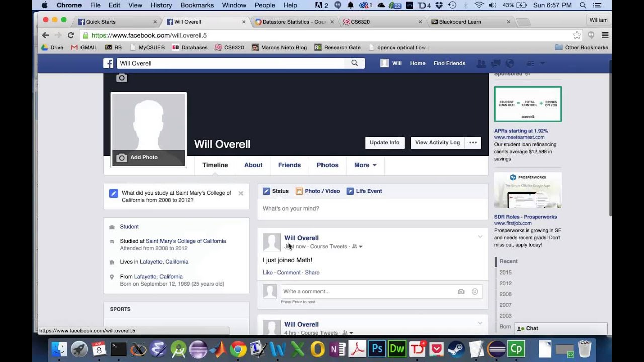The height and width of the screenshot is (362, 644).
Task: Open messages icon in Facebook header
Action: [496, 63]
